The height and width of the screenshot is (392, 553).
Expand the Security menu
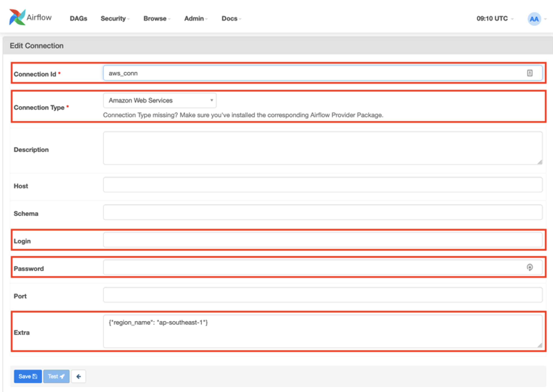pos(115,19)
